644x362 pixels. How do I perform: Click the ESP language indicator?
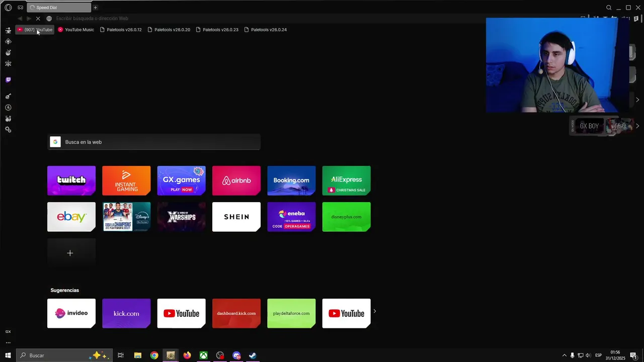click(598, 355)
